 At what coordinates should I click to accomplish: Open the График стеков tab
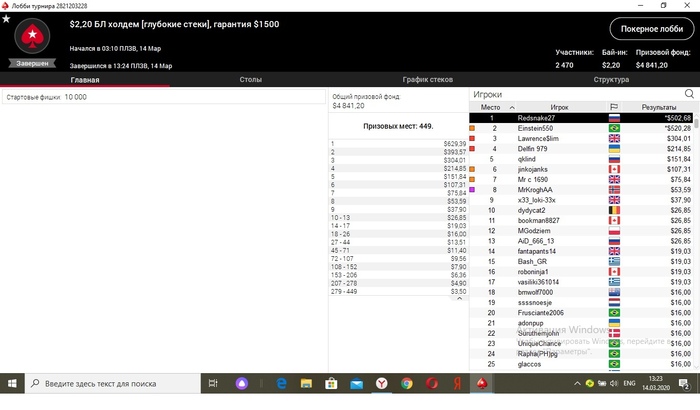(428, 79)
